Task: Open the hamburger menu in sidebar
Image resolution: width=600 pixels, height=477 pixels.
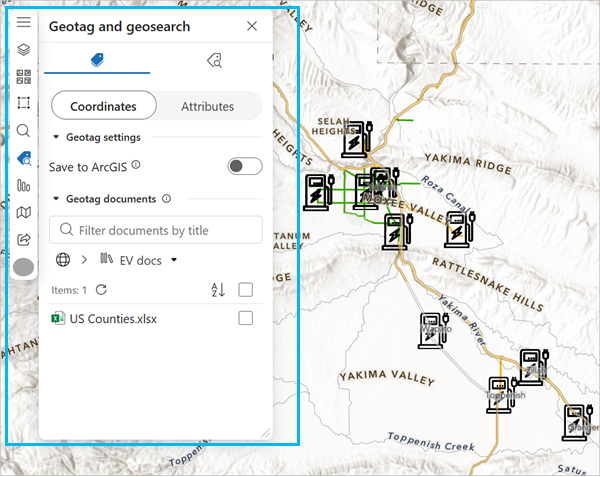Action: coord(23,22)
